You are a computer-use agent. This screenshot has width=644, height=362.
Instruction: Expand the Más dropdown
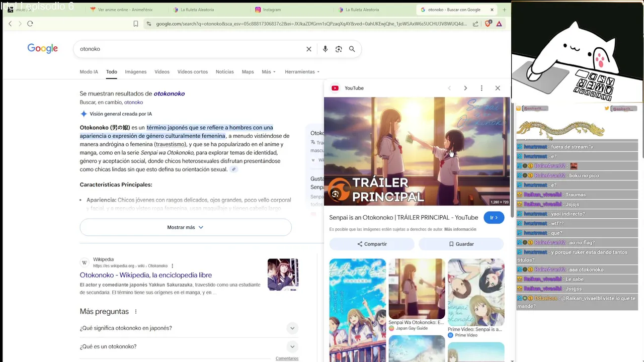click(x=269, y=72)
